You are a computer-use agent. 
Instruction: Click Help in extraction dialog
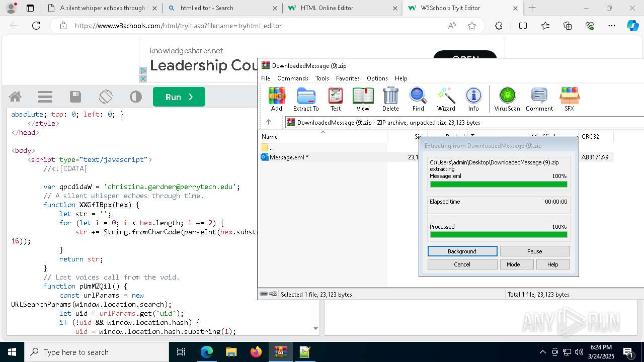click(x=553, y=264)
